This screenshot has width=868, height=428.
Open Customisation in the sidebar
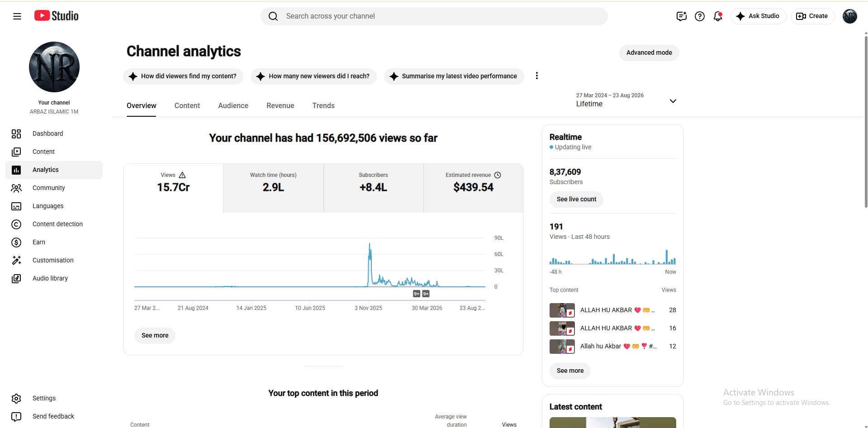[54, 260]
